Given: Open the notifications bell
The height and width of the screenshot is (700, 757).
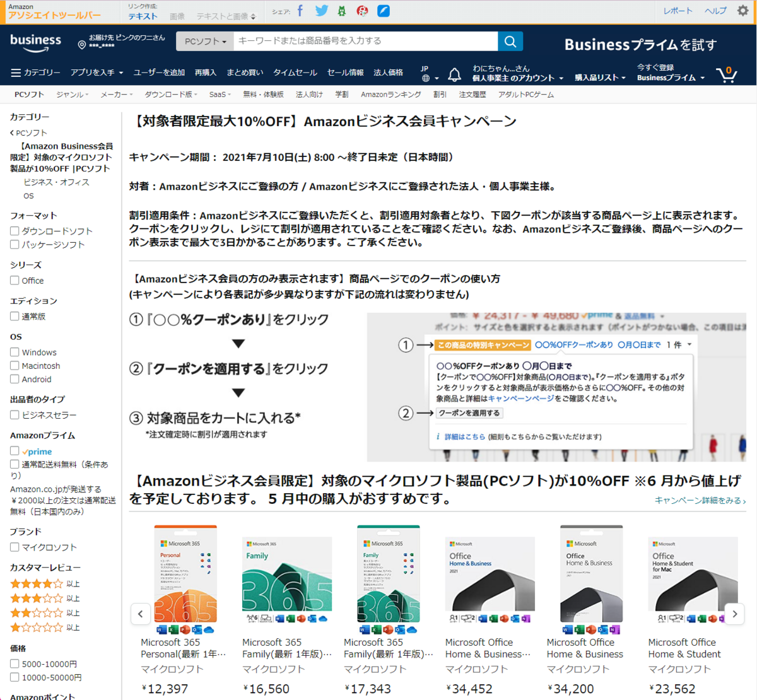Looking at the screenshot, I should click(x=454, y=74).
